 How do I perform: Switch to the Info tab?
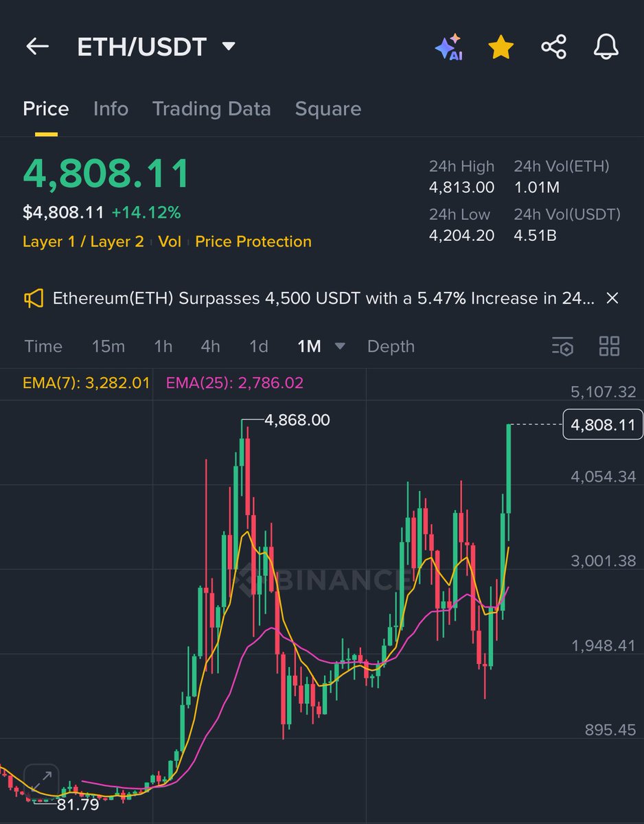pos(111,109)
